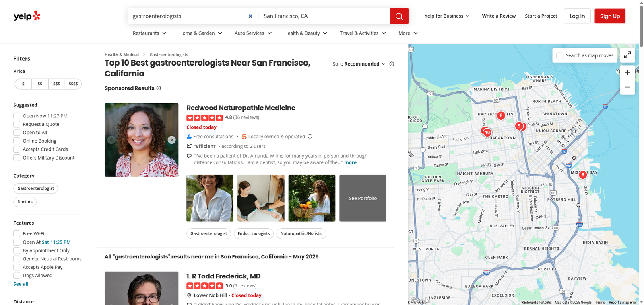Screen dimensions: 644x305
Task: Open the Health & Medical breadcrumb
Action: (x=122, y=55)
